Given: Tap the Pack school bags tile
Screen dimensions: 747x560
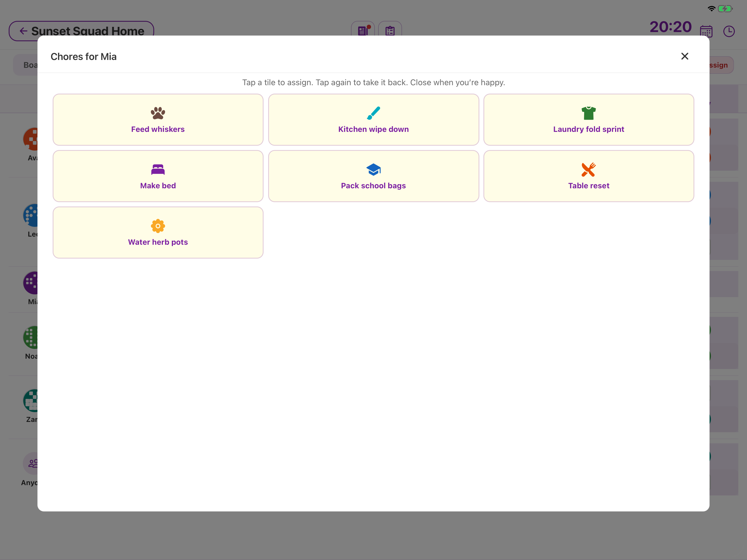Looking at the screenshot, I should click(x=373, y=176).
